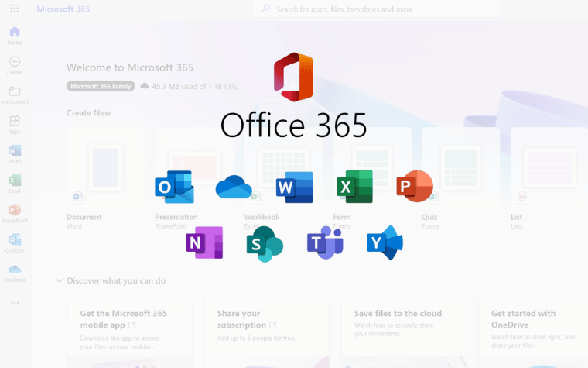Open Create in the left sidebar

tap(15, 65)
